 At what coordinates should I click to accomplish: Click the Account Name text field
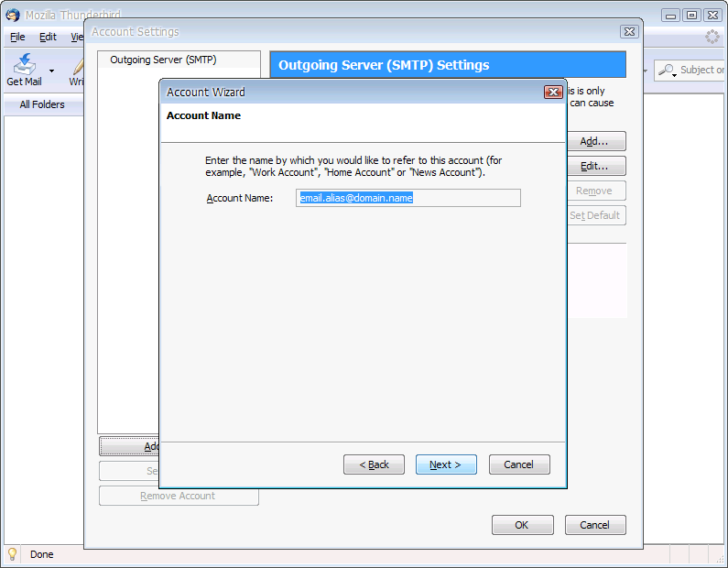point(407,198)
